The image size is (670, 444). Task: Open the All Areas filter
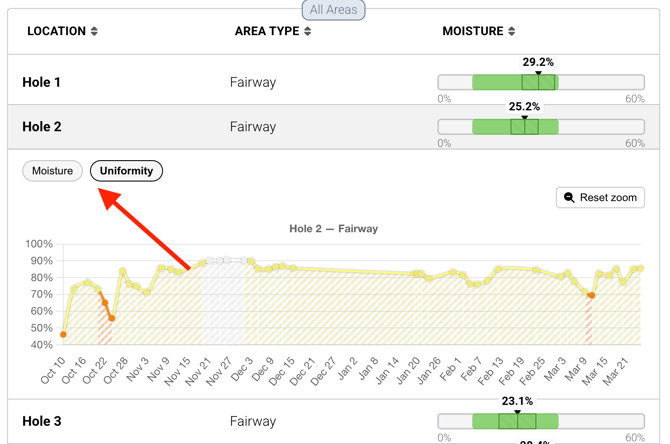pos(333,10)
